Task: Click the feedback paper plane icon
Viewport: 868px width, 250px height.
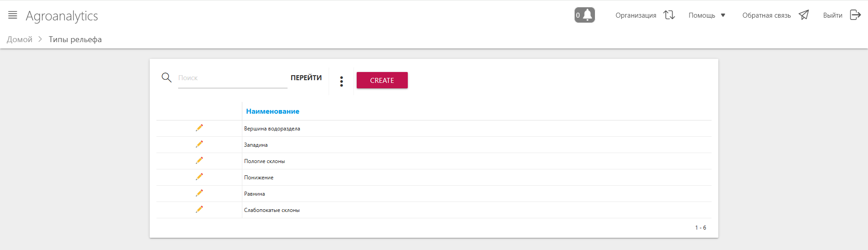Action: [x=803, y=15]
